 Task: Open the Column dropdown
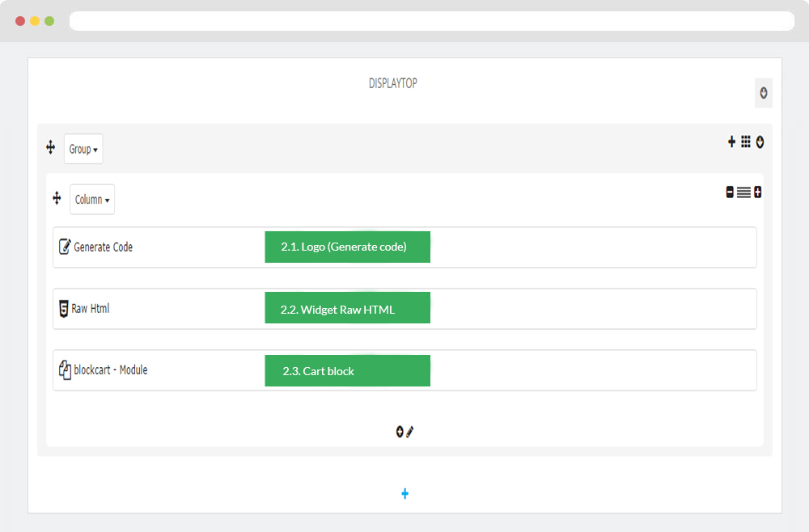92,200
